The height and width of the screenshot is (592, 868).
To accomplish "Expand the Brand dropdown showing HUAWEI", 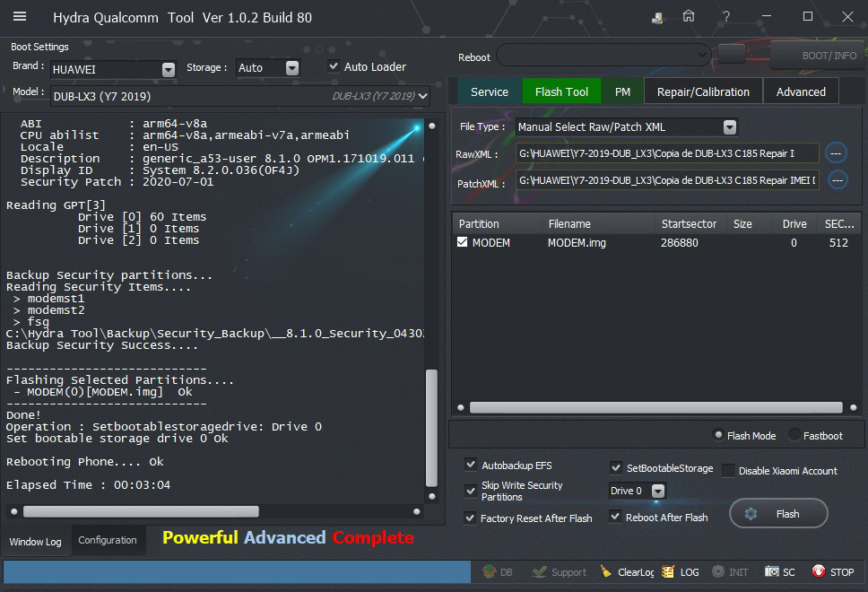I will pyautogui.click(x=168, y=69).
